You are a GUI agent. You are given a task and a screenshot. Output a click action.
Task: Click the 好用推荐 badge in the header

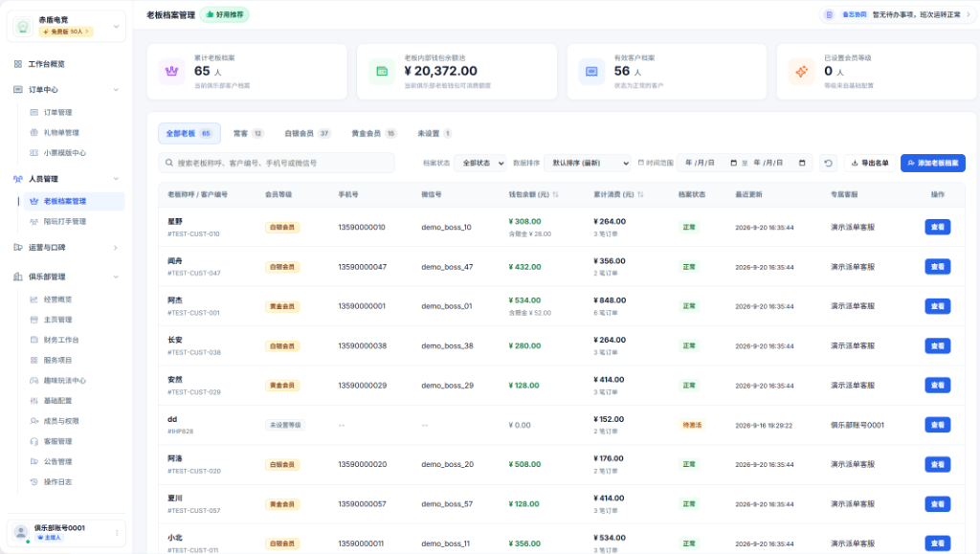pos(225,14)
